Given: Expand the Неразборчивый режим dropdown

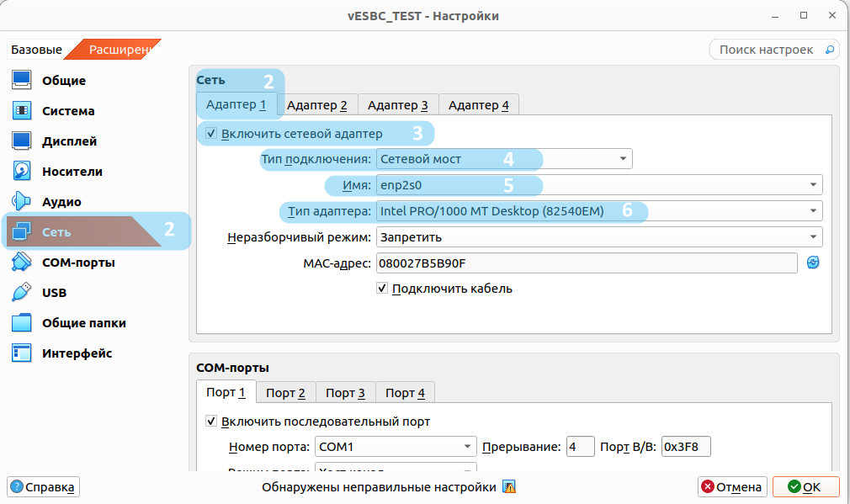Looking at the screenshot, I should click(599, 237).
